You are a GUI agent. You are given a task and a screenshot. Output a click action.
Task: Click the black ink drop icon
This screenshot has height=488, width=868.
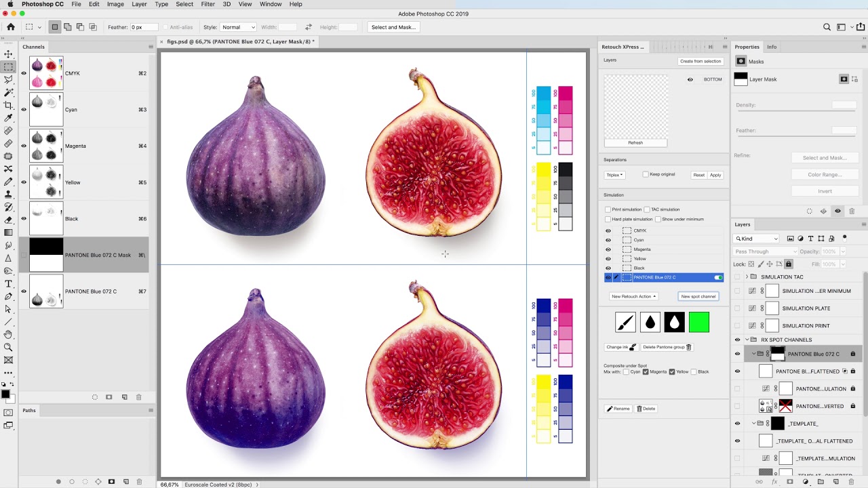pos(650,322)
